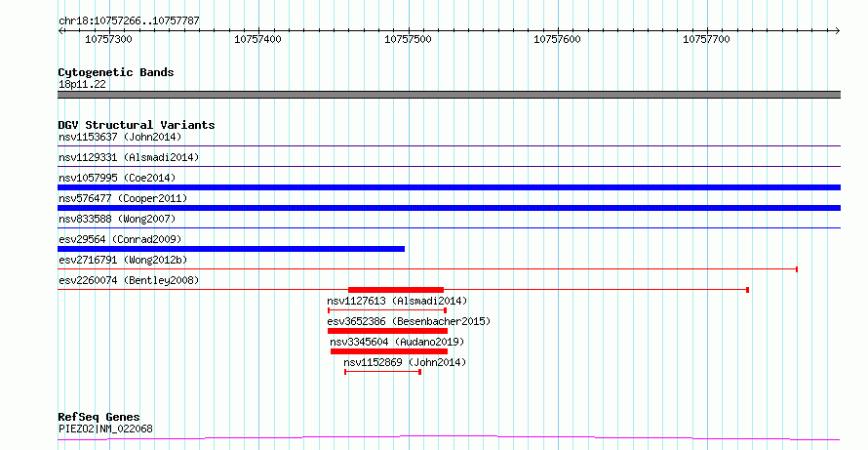The width and height of the screenshot is (868, 450).
Task: Open variant nsv576477 (Cooper2011) label
Action: (123, 198)
